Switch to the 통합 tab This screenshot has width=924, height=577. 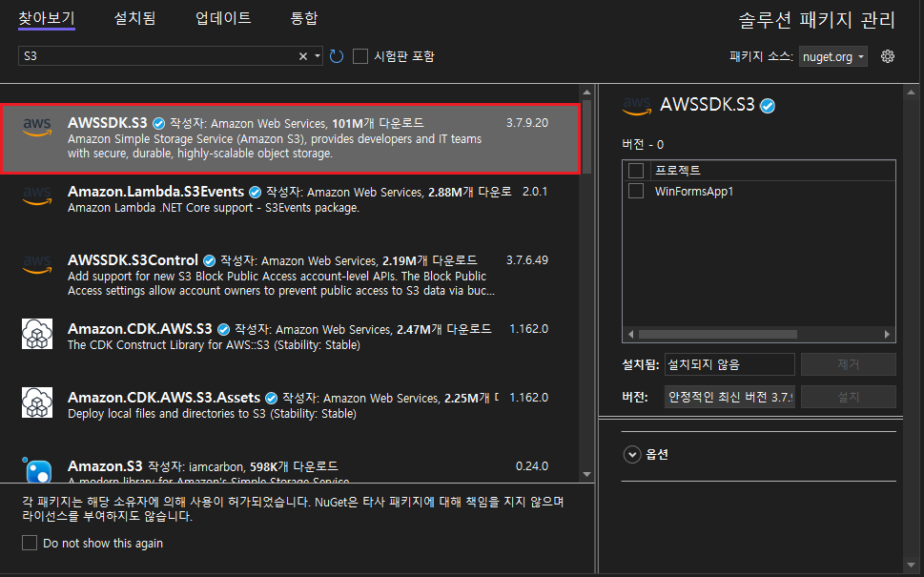point(304,18)
